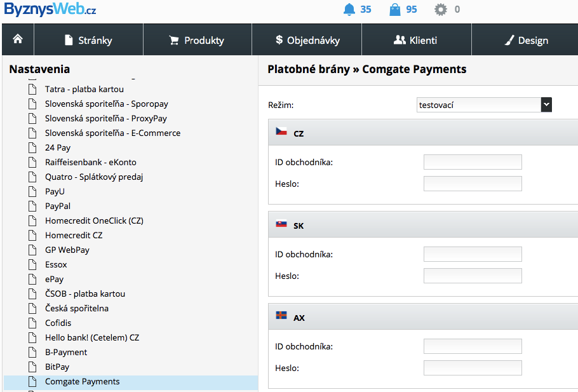Open the Klienti menu

(417, 40)
